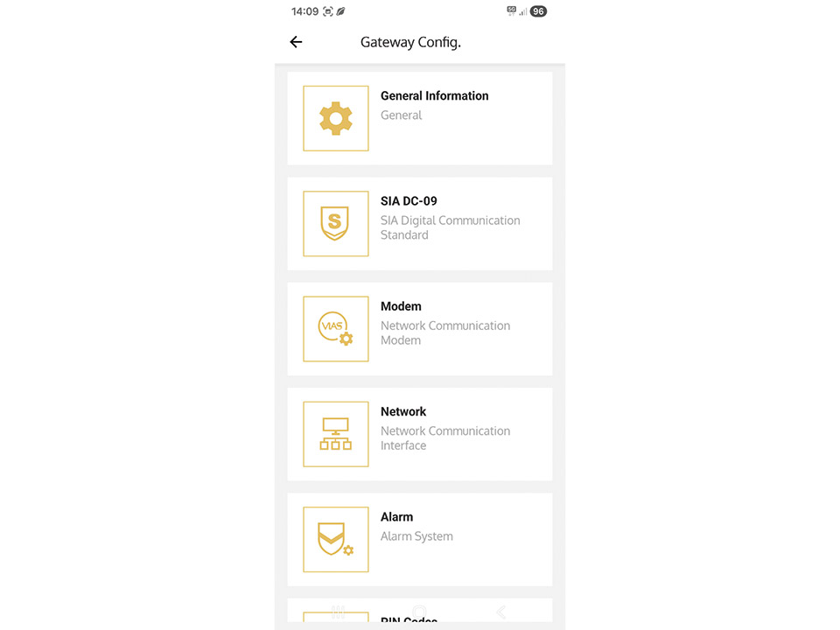
Task: Tap the Android back navigation chevron
Action: 500,612
